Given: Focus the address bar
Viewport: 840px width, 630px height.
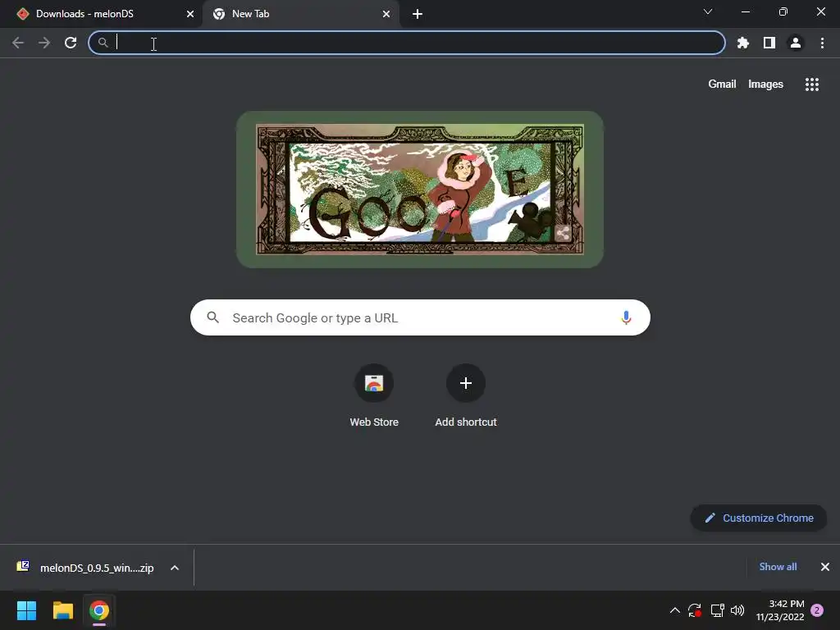Looking at the screenshot, I should tap(407, 43).
